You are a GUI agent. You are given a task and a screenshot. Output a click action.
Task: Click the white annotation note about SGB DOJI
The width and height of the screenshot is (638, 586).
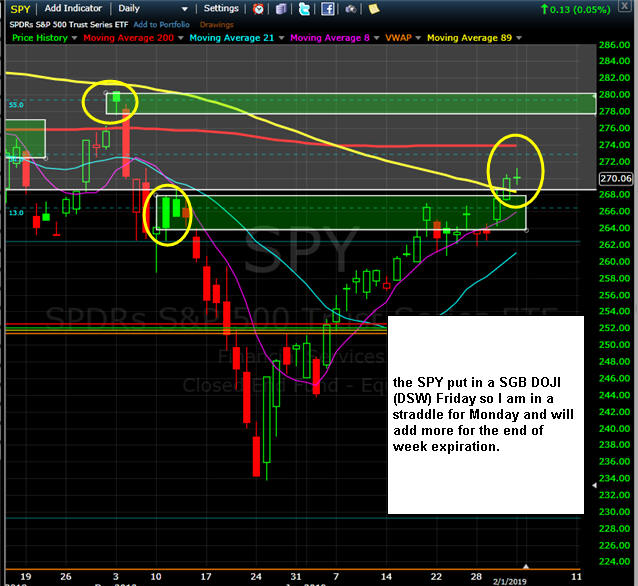click(x=486, y=415)
